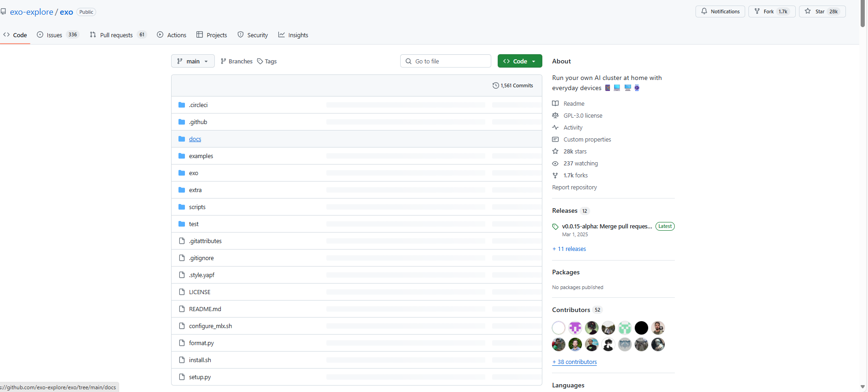The height and width of the screenshot is (392, 868).
Task: Open the green Code dropdown button
Action: pyautogui.click(x=520, y=61)
